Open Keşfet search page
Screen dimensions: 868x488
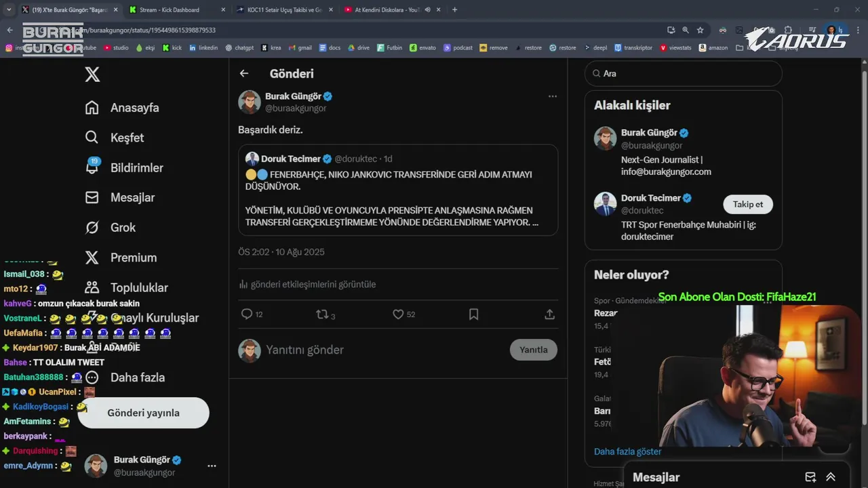click(115, 138)
